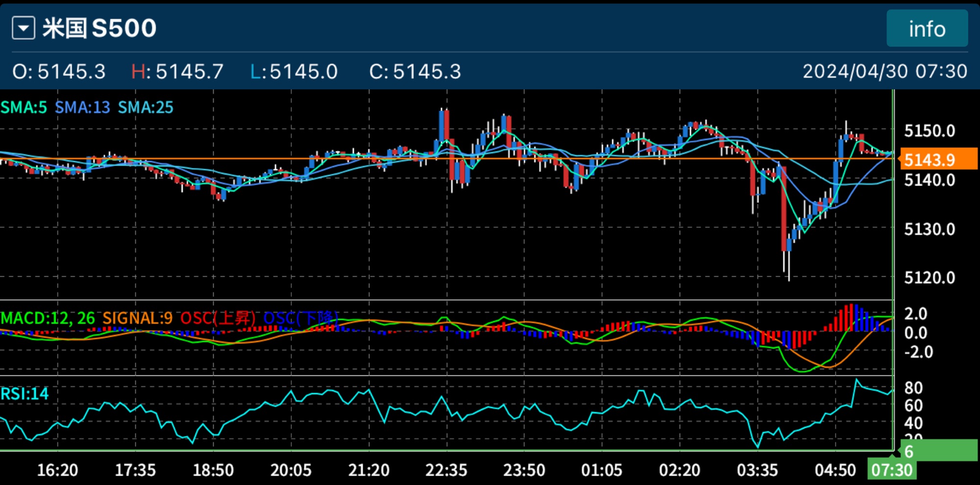Screen dimensions: 980x485
Task: Click the SMA:13 indicator label
Action: pyautogui.click(x=82, y=107)
